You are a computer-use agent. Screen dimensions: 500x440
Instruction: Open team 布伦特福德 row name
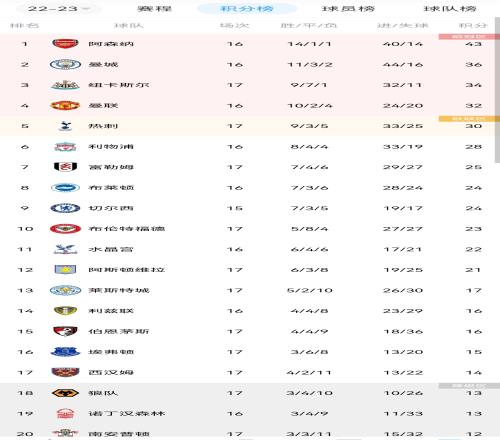(127, 229)
